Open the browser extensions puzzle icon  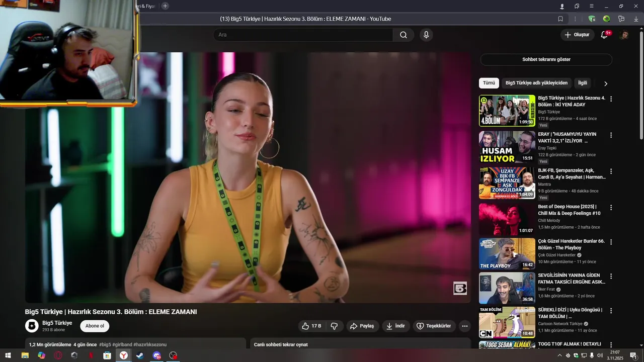pyautogui.click(x=621, y=19)
